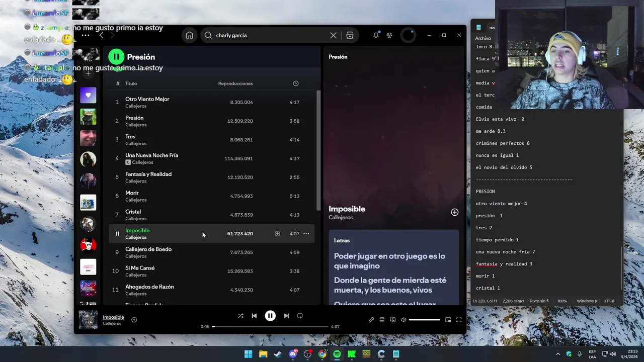Add current song from the player bar plus
Viewport: 644px width, 362px height.
tap(134, 320)
